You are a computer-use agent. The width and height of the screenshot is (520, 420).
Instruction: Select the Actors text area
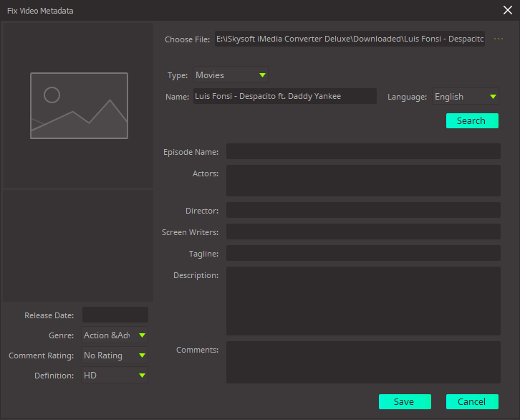tap(363, 181)
